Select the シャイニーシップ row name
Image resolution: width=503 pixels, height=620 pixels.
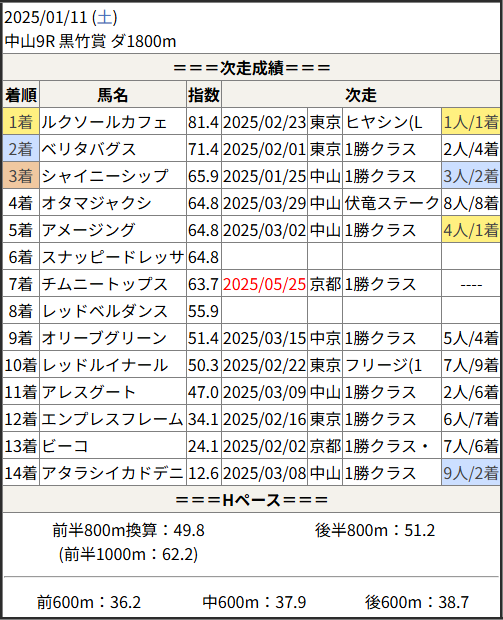(105, 176)
